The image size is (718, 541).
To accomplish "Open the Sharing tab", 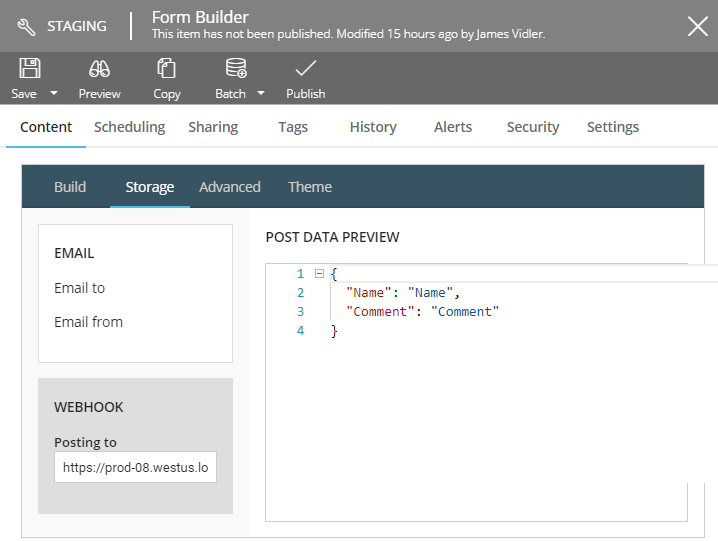I will point(213,127).
